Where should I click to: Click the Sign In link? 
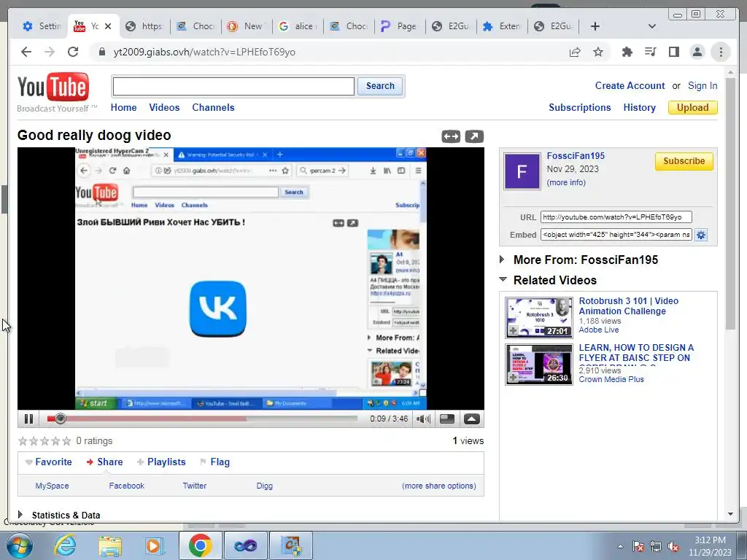pos(703,86)
